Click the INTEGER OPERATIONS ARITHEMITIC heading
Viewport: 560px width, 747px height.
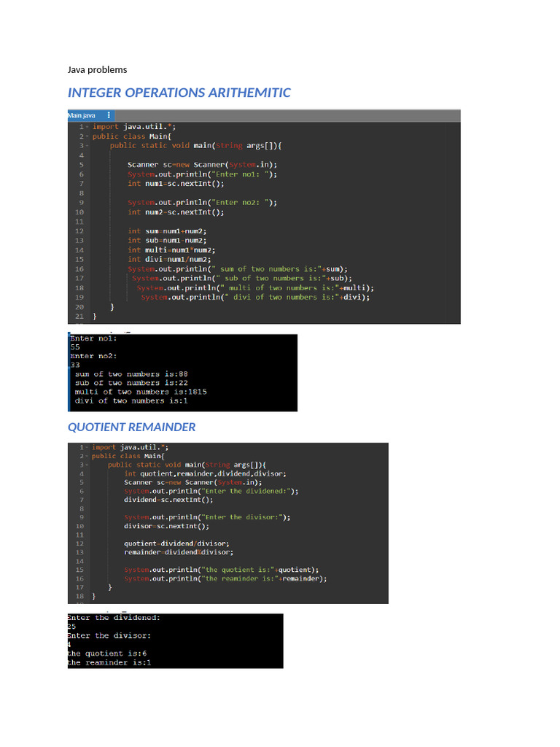pyautogui.click(x=179, y=93)
